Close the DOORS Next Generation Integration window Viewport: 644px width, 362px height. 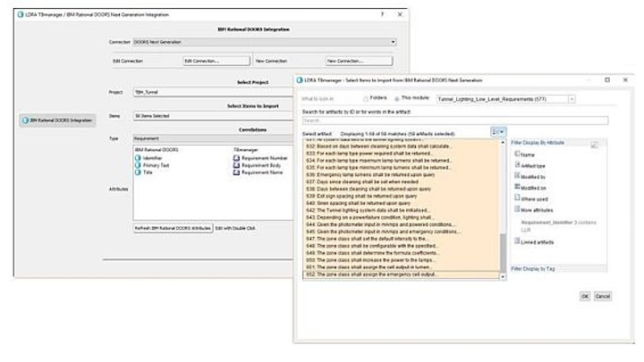[400, 14]
